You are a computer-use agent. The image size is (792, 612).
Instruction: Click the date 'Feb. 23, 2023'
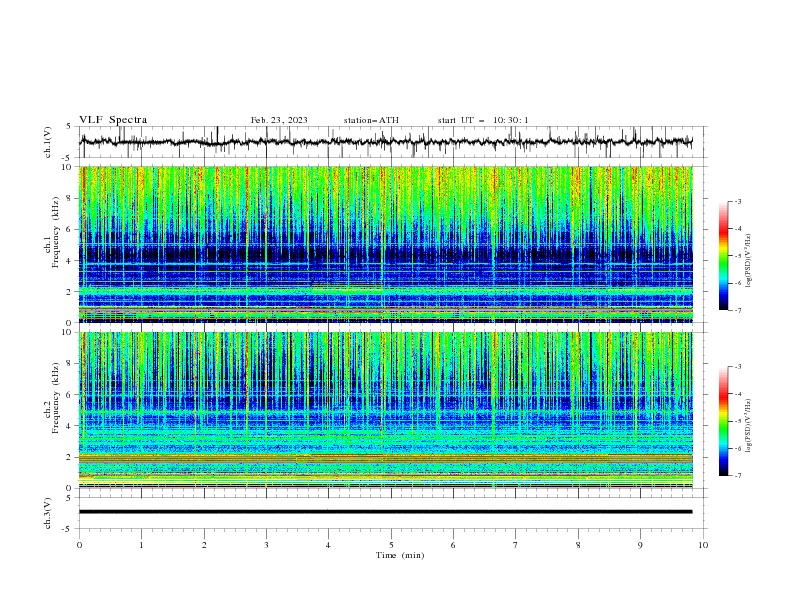click(x=279, y=120)
